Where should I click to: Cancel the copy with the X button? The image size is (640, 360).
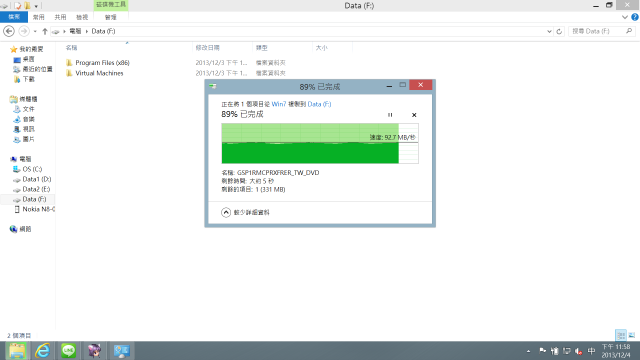point(414,115)
